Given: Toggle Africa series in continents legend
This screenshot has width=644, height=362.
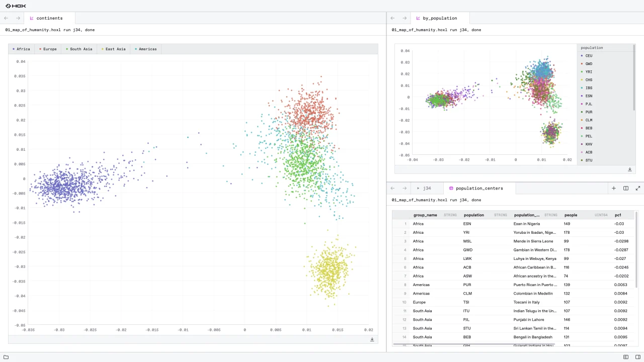Looking at the screenshot, I should click(21, 49).
